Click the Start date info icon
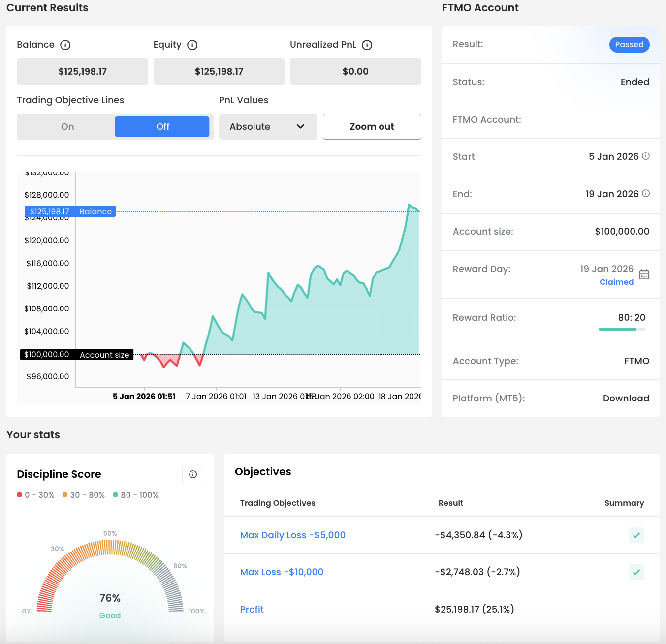 [x=646, y=156]
